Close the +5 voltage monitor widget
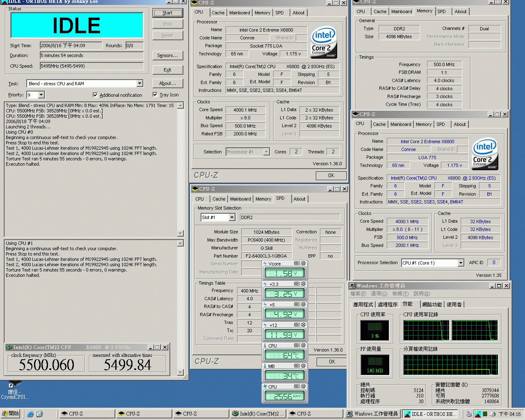 point(304,304)
